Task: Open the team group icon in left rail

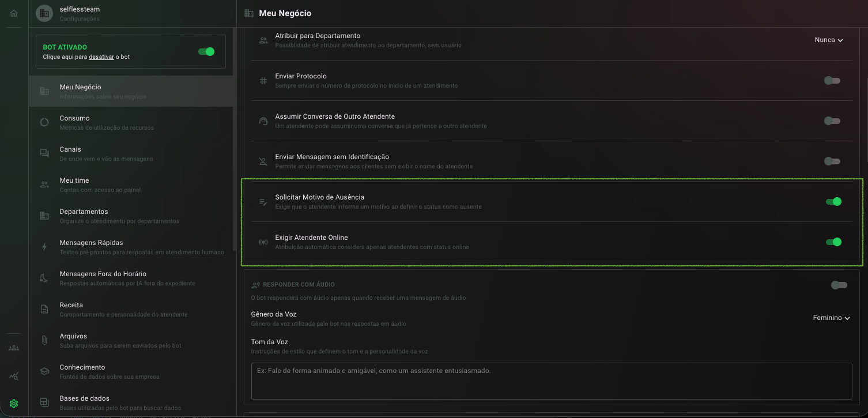Action: [14, 348]
